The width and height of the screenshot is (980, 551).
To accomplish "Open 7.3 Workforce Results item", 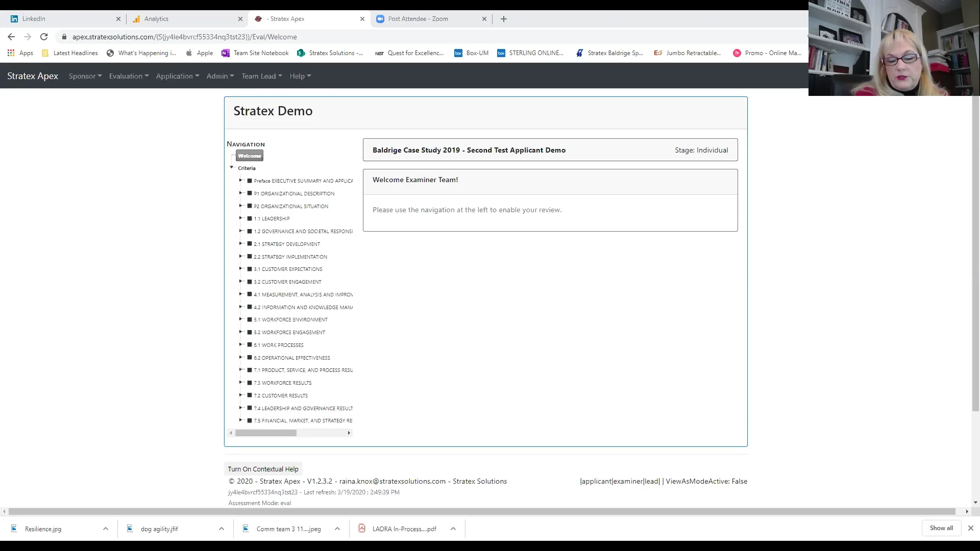I will [x=283, y=383].
